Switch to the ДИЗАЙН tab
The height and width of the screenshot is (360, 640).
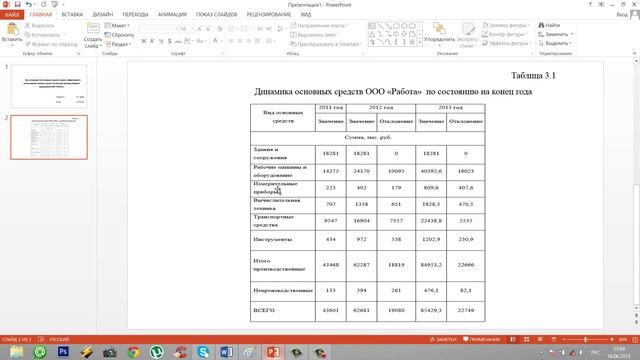102,14
